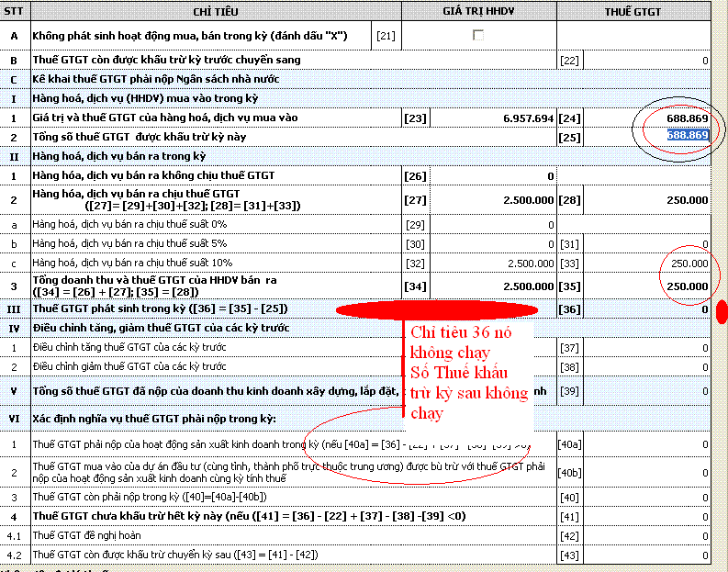Click the VAT field [24] showing 688.869
728x572 pixels.
click(x=647, y=118)
